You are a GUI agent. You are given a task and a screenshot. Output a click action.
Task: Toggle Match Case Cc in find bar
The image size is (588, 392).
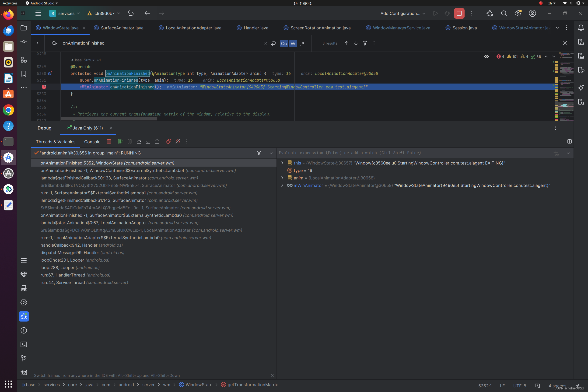[284, 43]
